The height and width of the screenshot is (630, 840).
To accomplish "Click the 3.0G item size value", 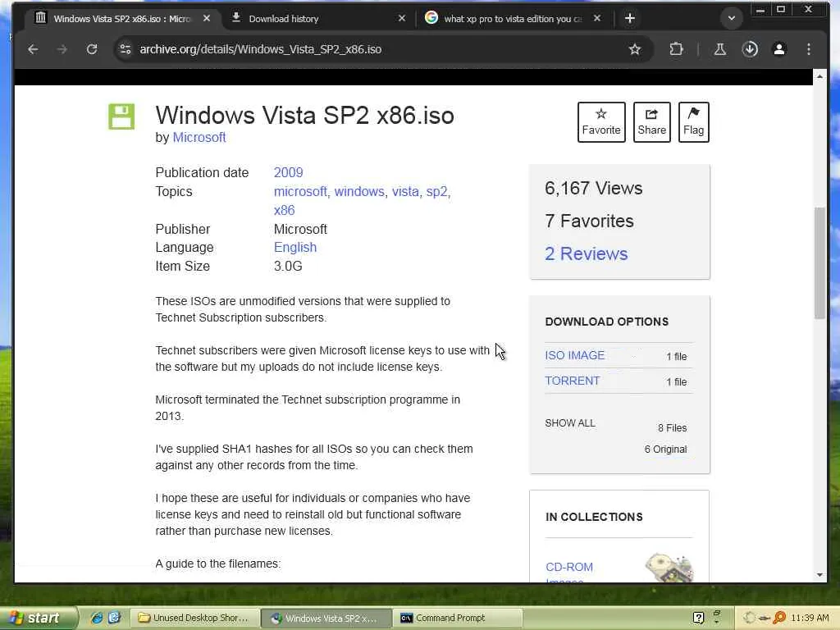I will [x=288, y=267].
